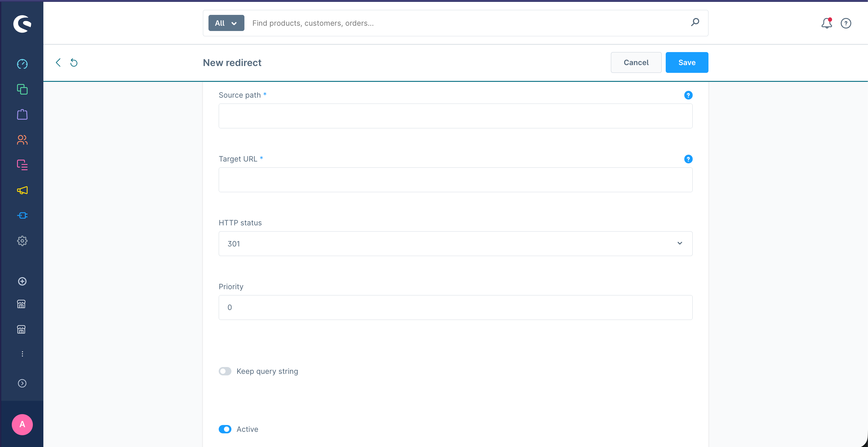This screenshot has height=447, width=868.
Task: Toggle the Active switch off
Action: coord(225,429)
